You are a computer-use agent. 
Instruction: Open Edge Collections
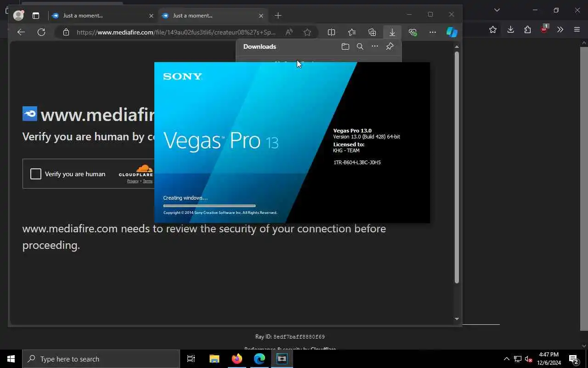(x=372, y=32)
